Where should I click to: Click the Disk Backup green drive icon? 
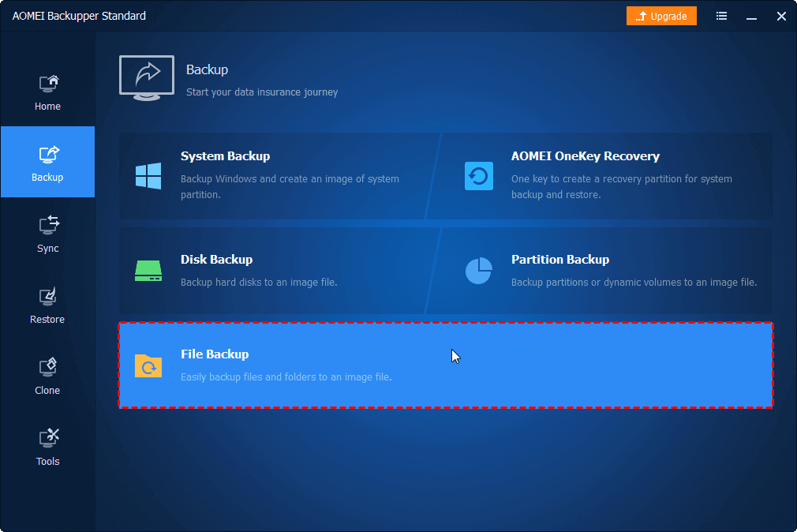(x=148, y=270)
